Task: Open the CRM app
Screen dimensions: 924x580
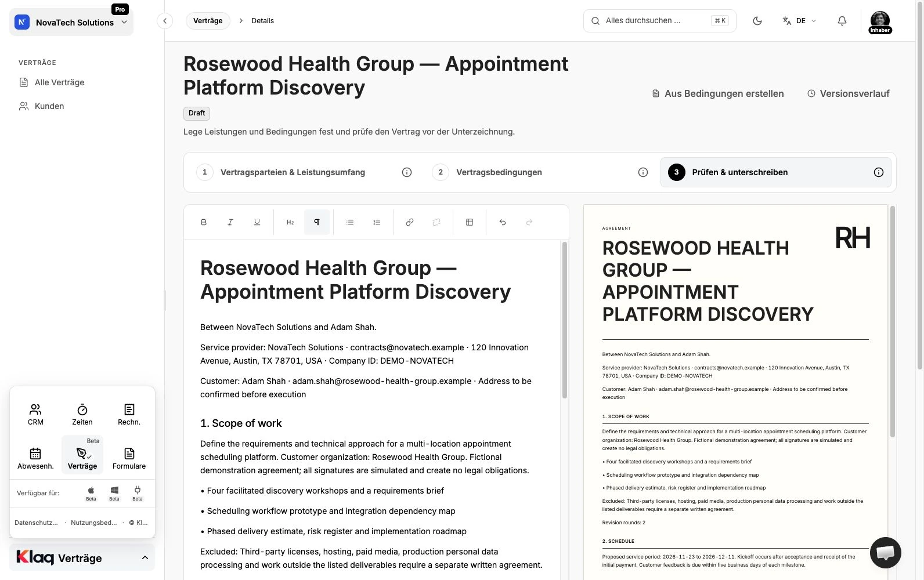Action: click(35, 415)
